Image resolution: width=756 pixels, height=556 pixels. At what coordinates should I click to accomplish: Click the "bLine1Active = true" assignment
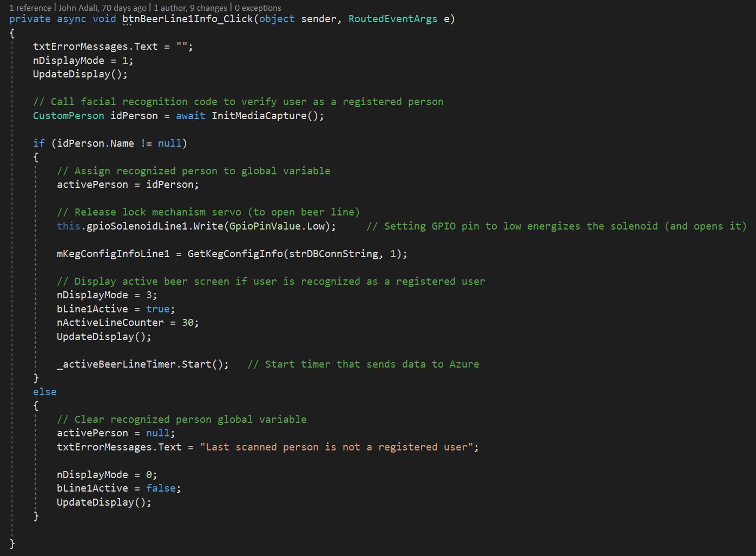116,309
